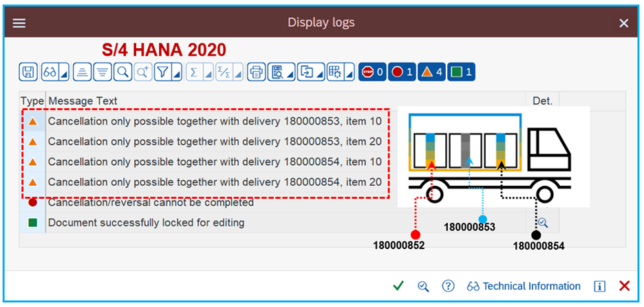This screenshot has width=644, height=307.
Task: Expand the filter funnel dropdown arrow
Action: [176, 73]
